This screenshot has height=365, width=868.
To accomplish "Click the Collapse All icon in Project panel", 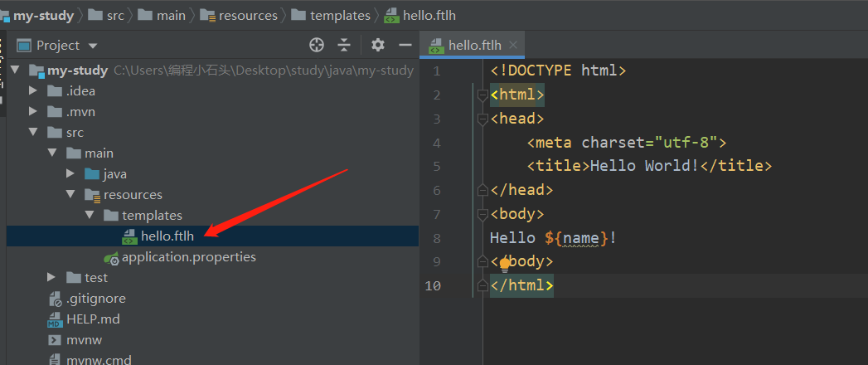I will coord(344,46).
